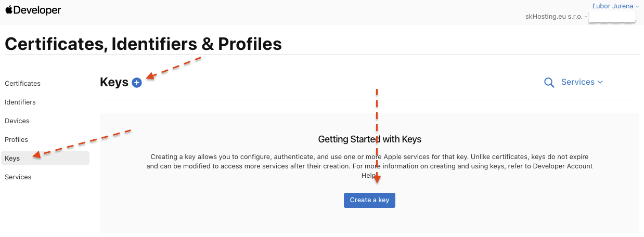Image resolution: width=644 pixels, height=237 pixels.
Task: Go to Certificates in the sidebar
Action: click(22, 84)
